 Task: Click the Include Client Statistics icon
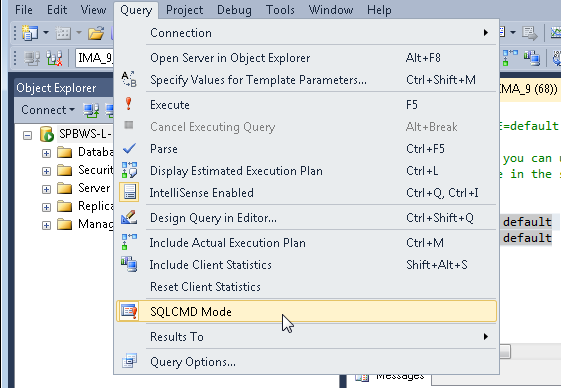tap(129, 264)
